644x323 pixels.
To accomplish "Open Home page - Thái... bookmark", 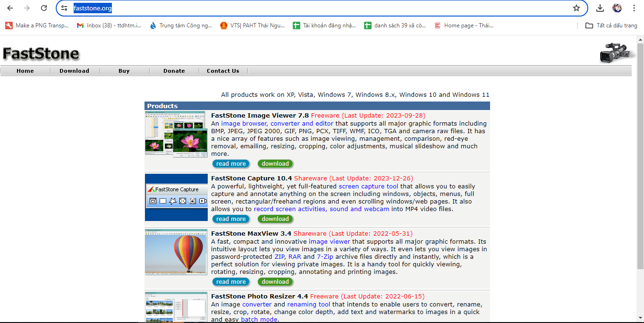I will (x=464, y=25).
